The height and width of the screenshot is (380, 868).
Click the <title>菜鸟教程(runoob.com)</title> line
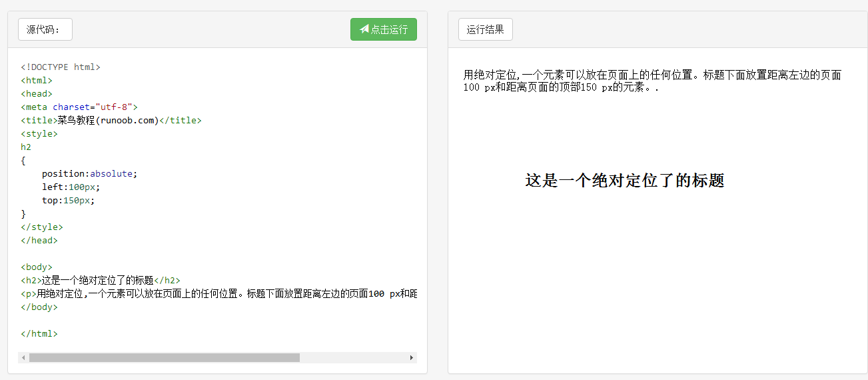(x=111, y=120)
